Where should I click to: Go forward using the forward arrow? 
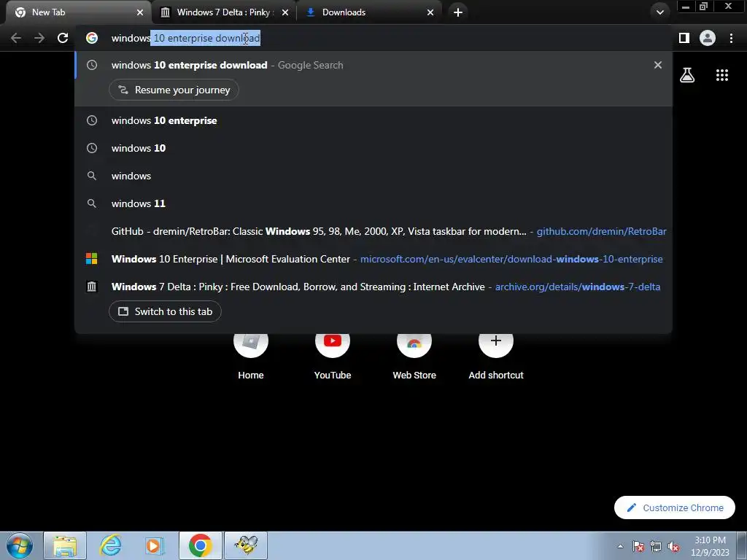click(x=39, y=38)
